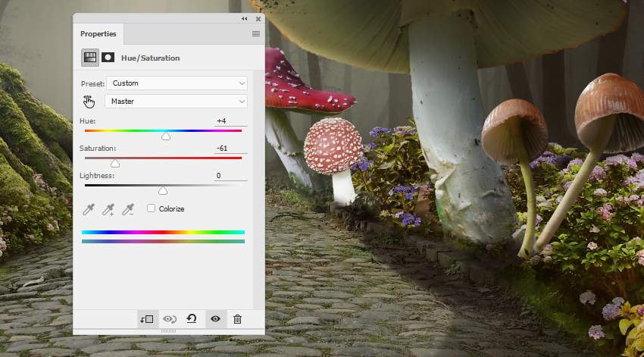The image size is (644, 357).
Task: Collapse the Properties panel with double arrows
Action: [245, 19]
